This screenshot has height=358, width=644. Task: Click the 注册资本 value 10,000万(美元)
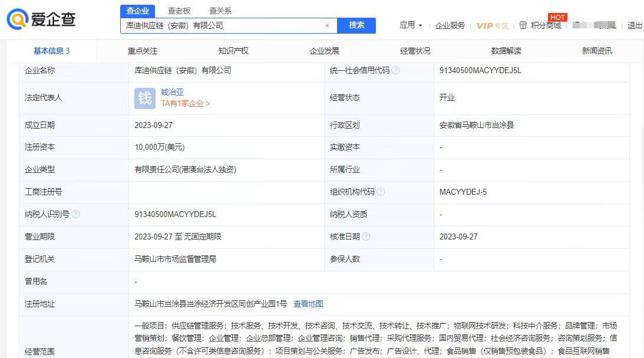(159, 147)
